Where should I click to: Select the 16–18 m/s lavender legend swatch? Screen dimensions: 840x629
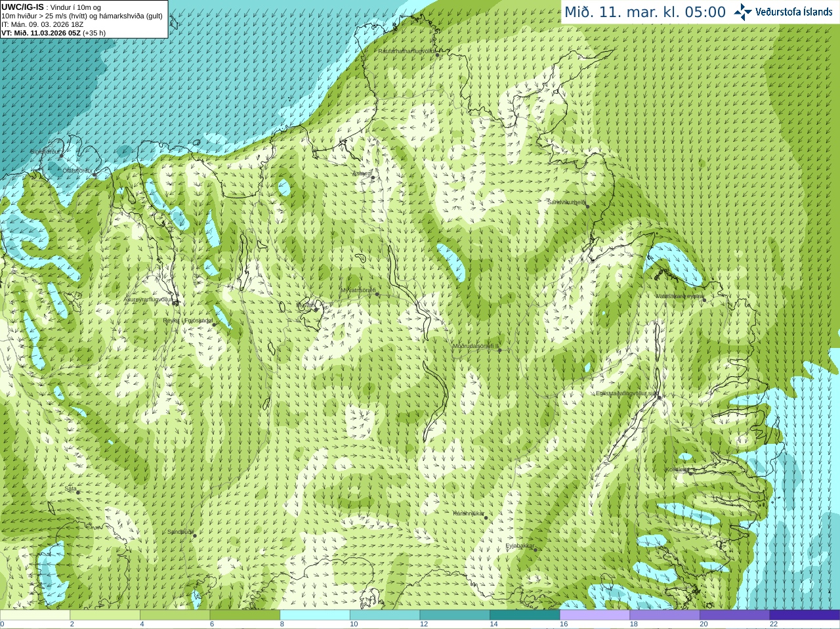595,615
